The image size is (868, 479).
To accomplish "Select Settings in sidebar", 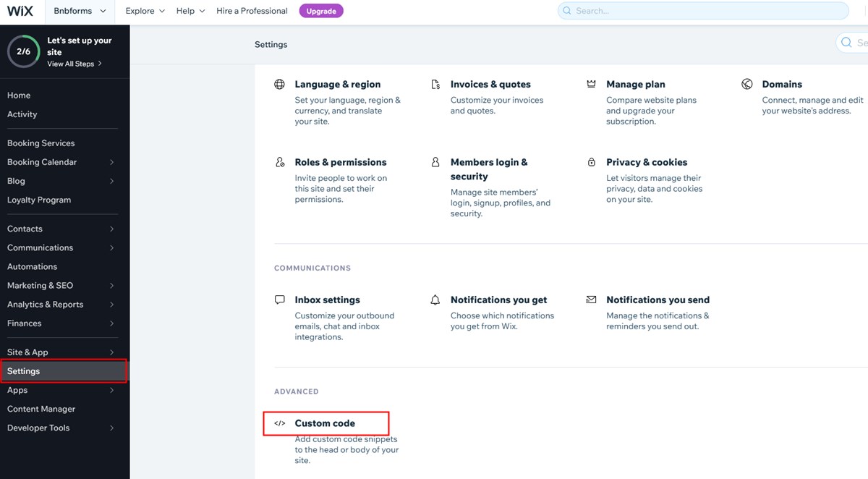I will coord(64,371).
